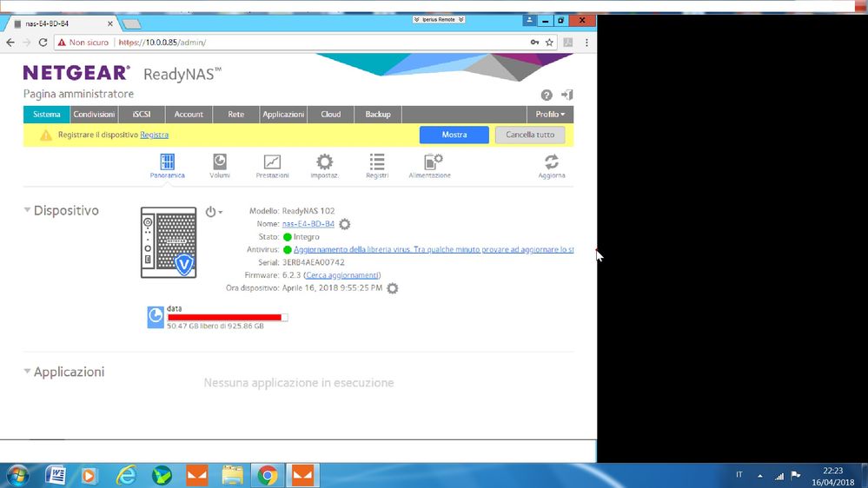Screen dimensions: 868x488
Task: Click the ReadyNAS 102 device image
Action: [x=169, y=242]
